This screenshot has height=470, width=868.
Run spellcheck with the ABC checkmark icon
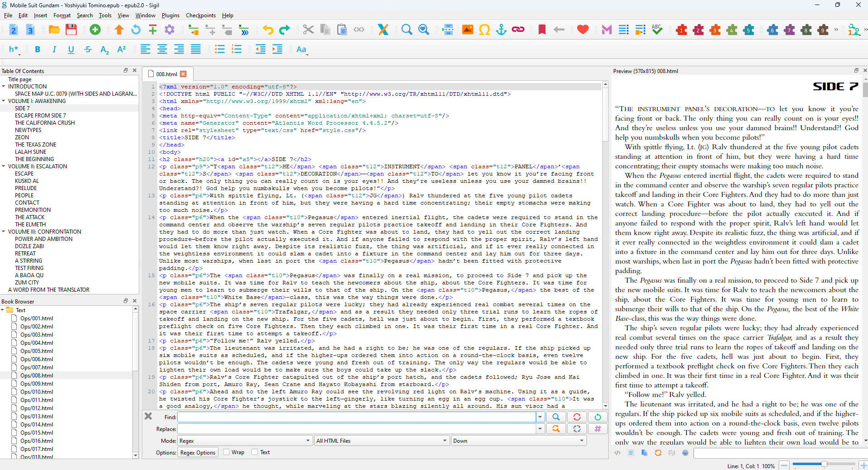[657, 30]
